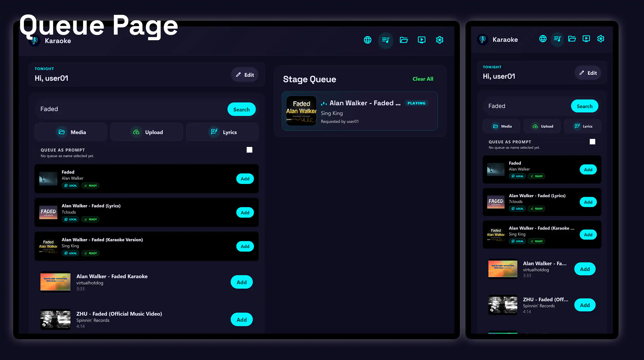Image resolution: width=644 pixels, height=360 pixels.
Task: Add ZHU - Faded (Off... in right panel
Action: pyautogui.click(x=585, y=305)
